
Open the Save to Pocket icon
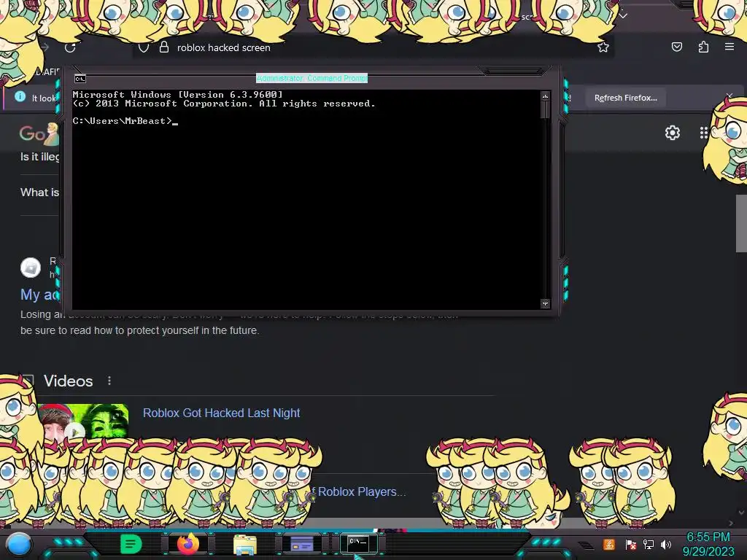(676, 47)
